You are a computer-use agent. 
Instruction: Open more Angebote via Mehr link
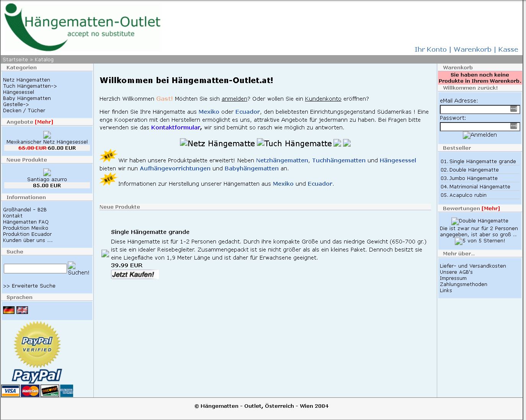point(44,122)
